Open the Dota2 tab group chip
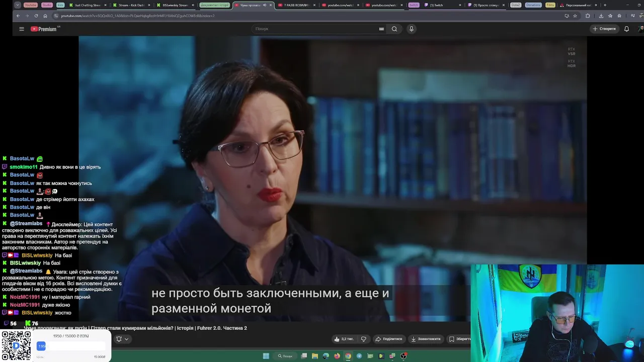644x362 pixels. [x=516, y=5]
